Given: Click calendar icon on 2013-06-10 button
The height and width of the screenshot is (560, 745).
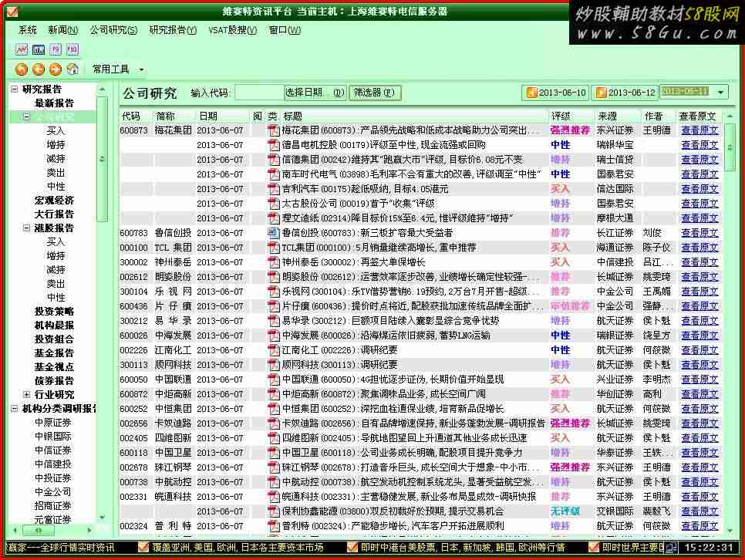Looking at the screenshot, I should [x=531, y=93].
